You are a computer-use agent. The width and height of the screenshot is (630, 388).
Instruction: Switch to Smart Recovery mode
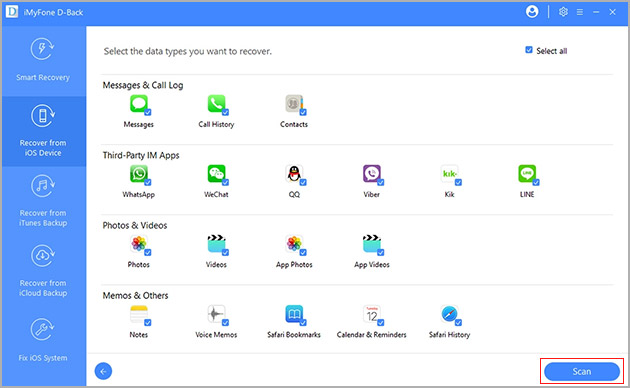click(43, 60)
